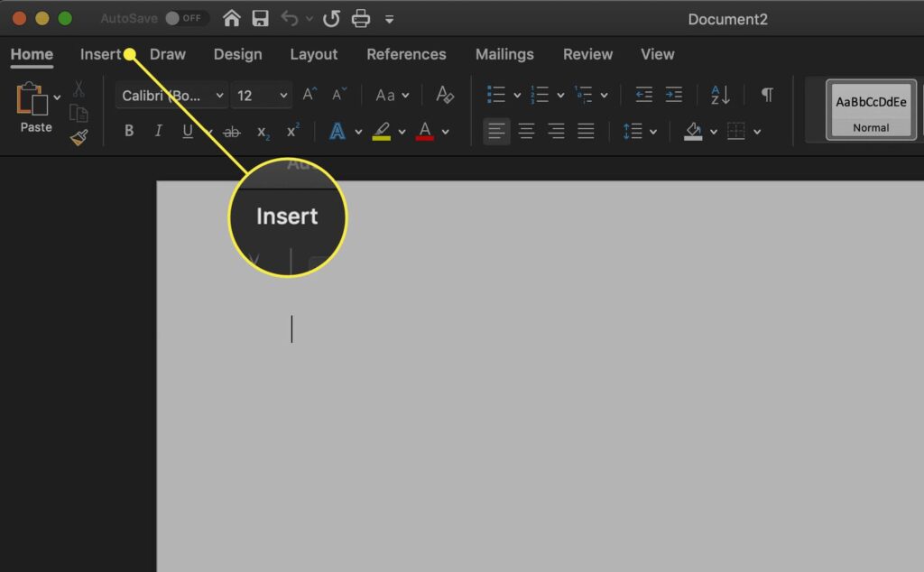Open the font size dropdown
Image resolution: width=924 pixels, height=572 pixels.
tap(281, 94)
